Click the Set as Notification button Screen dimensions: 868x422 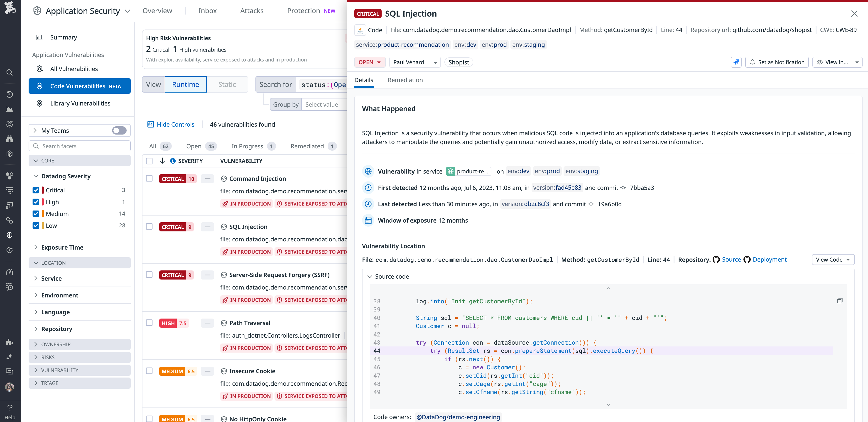pyautogui.click(x=777, y=62)
